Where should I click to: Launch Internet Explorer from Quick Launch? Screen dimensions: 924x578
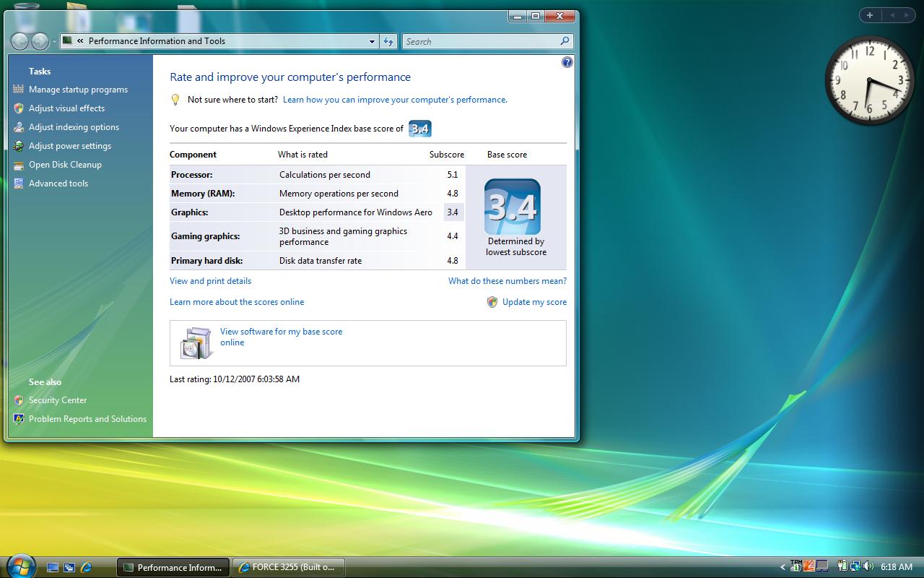pyautogui.click(x=86, y=568)
